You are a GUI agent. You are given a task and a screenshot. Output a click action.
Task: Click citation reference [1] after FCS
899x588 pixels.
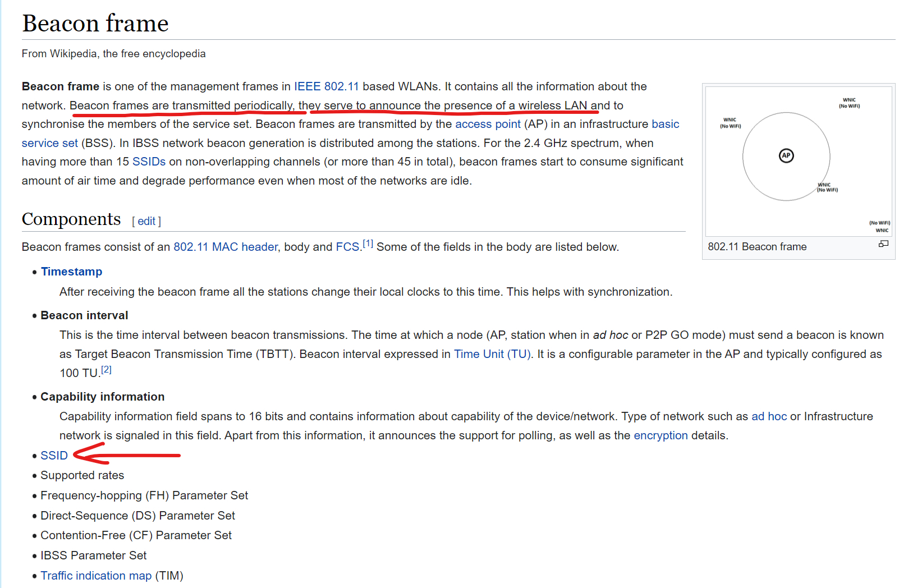point(368,244)
